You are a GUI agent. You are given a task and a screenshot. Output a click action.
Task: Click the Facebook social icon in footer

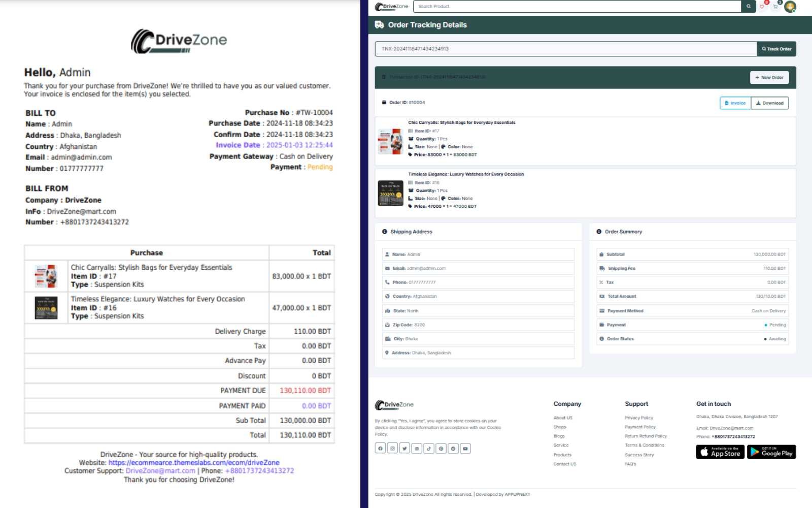[380, 448]
